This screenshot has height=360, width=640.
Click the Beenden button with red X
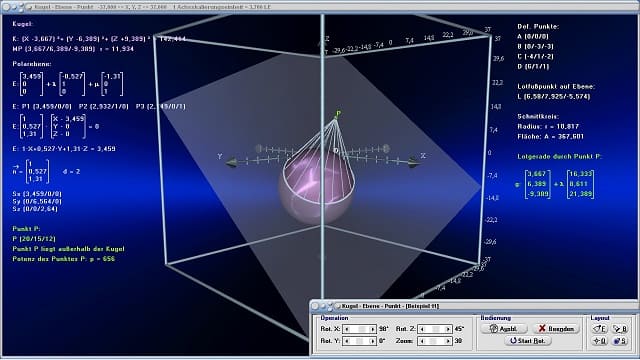(x=556, y=329)
